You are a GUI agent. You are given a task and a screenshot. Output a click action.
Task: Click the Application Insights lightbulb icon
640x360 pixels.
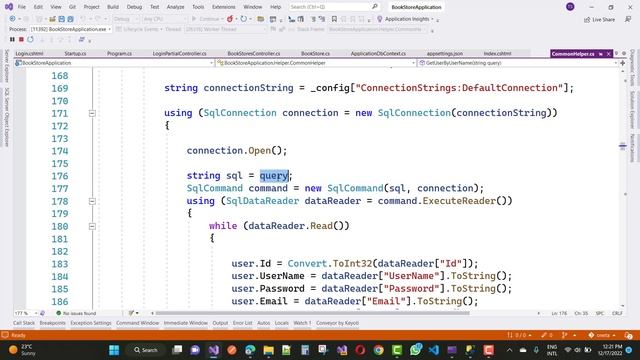380,19
